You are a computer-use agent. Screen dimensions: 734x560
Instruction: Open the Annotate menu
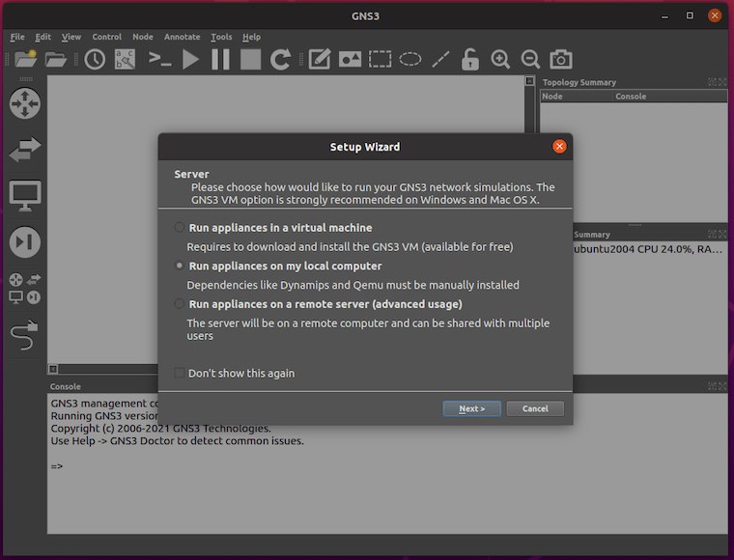coord(183,37)
